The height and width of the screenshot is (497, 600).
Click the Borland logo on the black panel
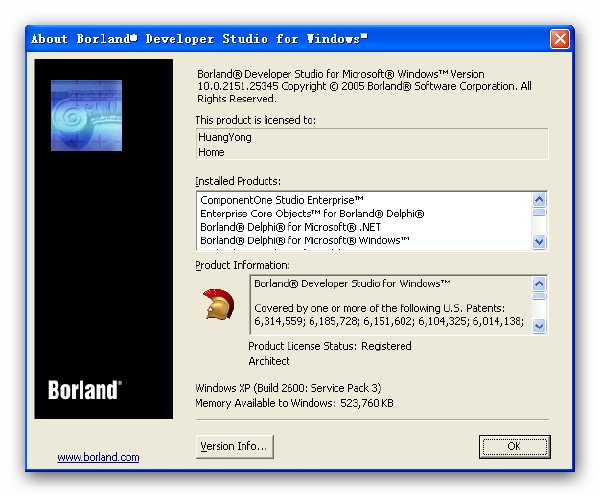pyautogui.click(x=85, y=390)
